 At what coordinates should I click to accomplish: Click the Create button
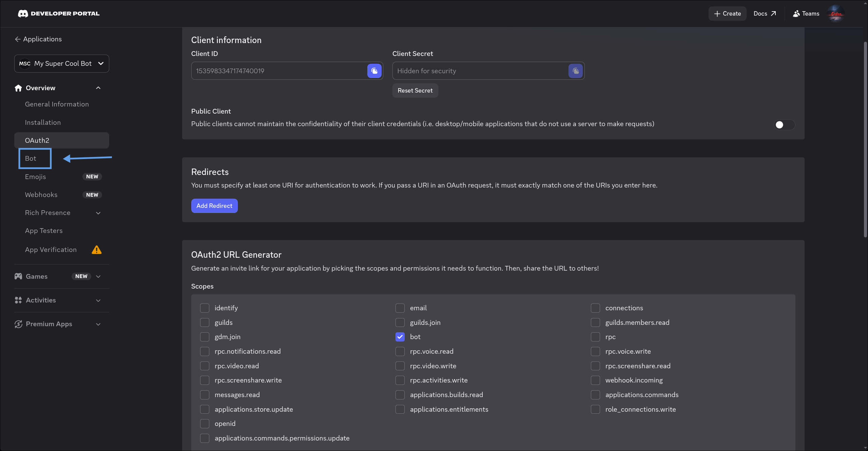point(727,14)
